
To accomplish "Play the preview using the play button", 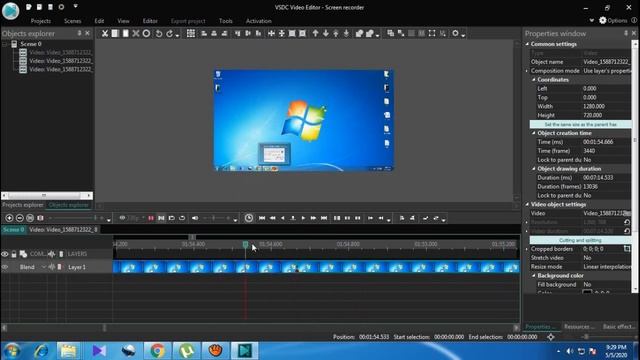I will pyautogui.click(x=303, y=218).
